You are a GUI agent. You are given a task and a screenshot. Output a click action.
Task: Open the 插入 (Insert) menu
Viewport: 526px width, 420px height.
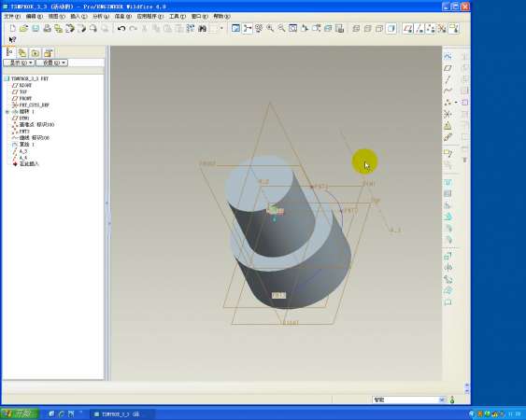(x=78, y=16)
